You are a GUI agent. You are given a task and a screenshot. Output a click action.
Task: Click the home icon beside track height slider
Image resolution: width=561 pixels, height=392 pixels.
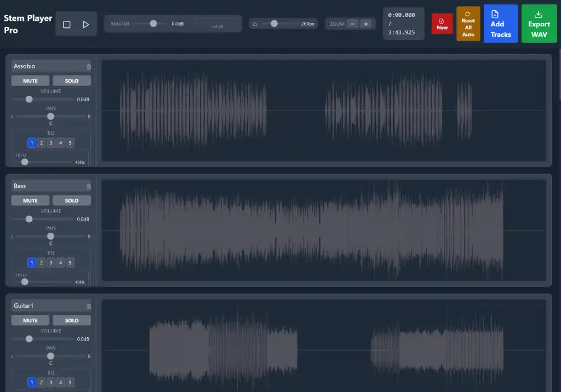255,24
